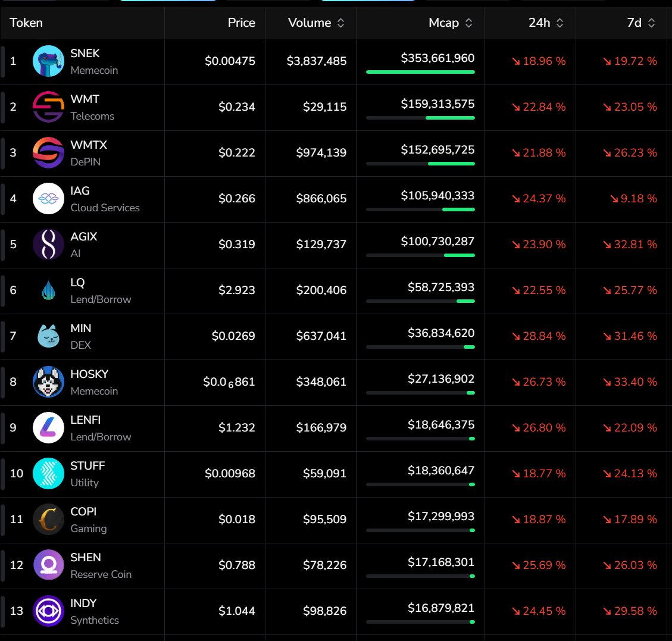
Task: Open the AGIX AI token logo
Action: click(x=48, y=244)
